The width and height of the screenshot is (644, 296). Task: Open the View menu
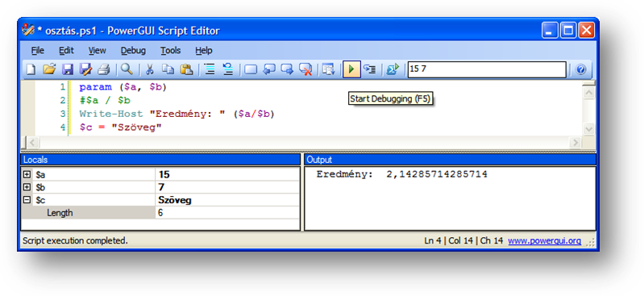pos(97,51)
